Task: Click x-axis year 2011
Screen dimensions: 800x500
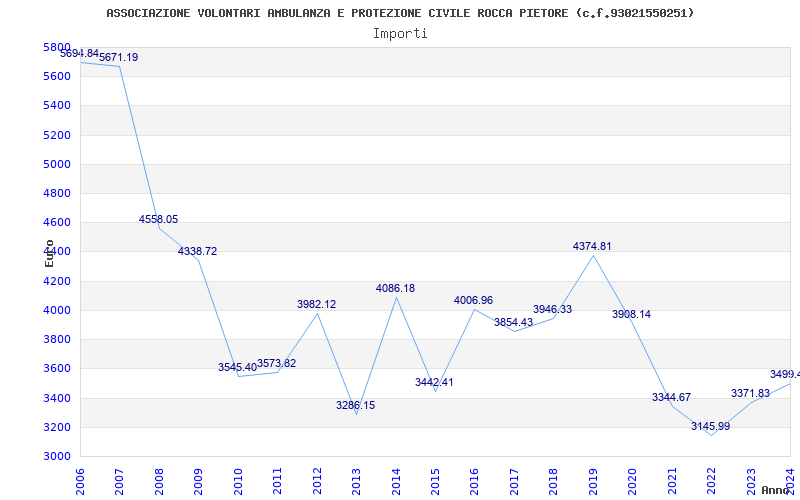Action: [x=278, y=482]
